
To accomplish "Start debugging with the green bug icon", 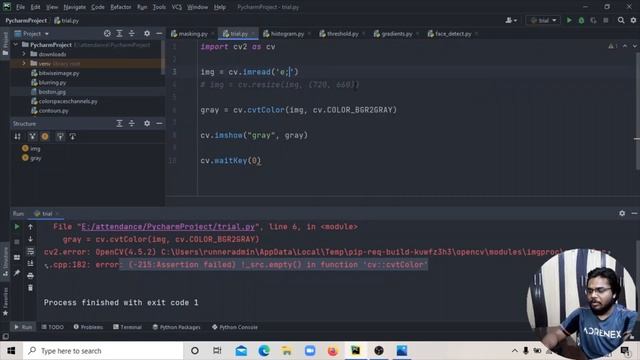I will tap(581, 20).
